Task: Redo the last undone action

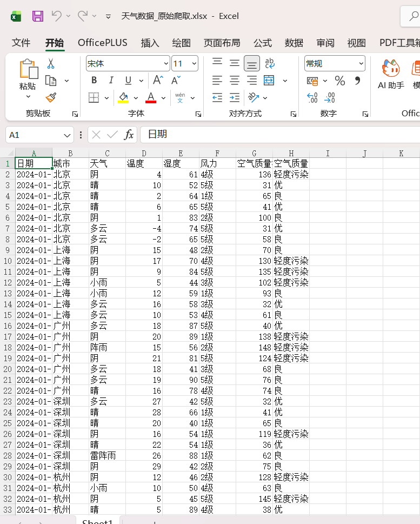Action: pyautogui.click(x=83, y=16)
